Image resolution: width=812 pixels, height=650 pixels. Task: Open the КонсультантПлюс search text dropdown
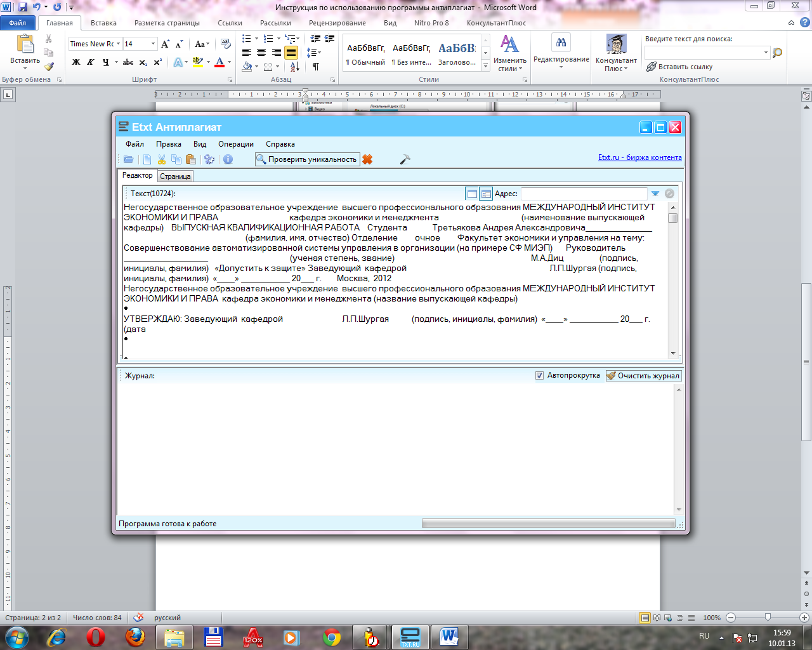[766, 53]
